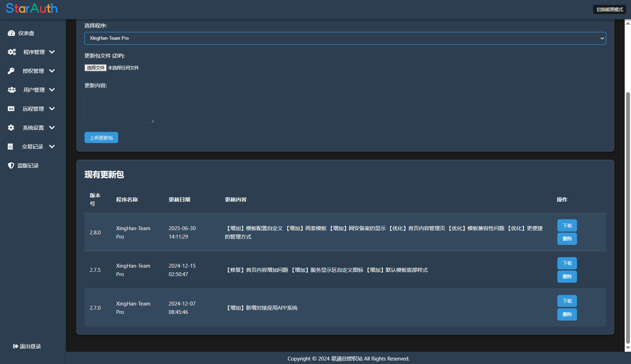Click the dashboard gauge icon in sidebar
Image resolution: width=631 pixels, height=364 pixels.
point(11,33)
